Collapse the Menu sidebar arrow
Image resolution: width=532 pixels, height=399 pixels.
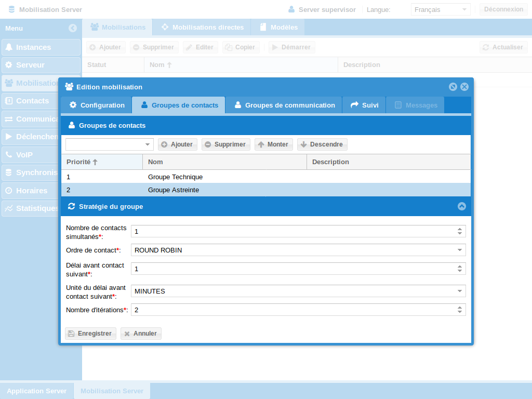pos(73,28)
